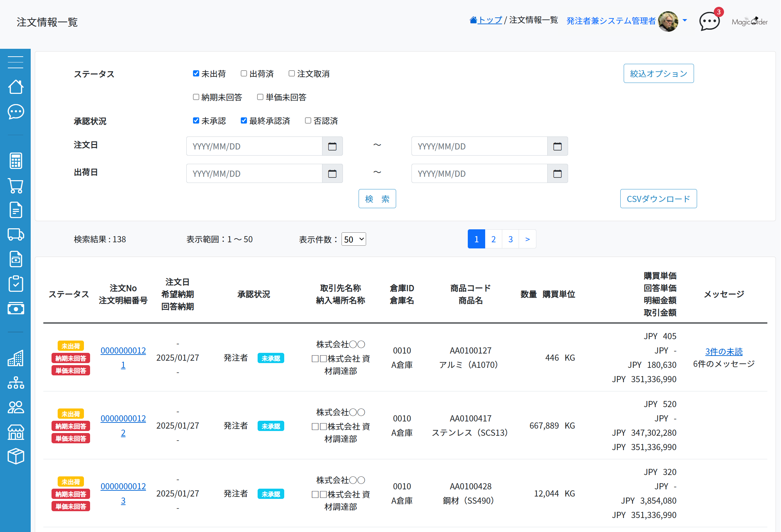The width and height of the screenshot is (781, 532).
Task: Uncheck the 未承認 approval checkbox
Action: pos(196,120)
